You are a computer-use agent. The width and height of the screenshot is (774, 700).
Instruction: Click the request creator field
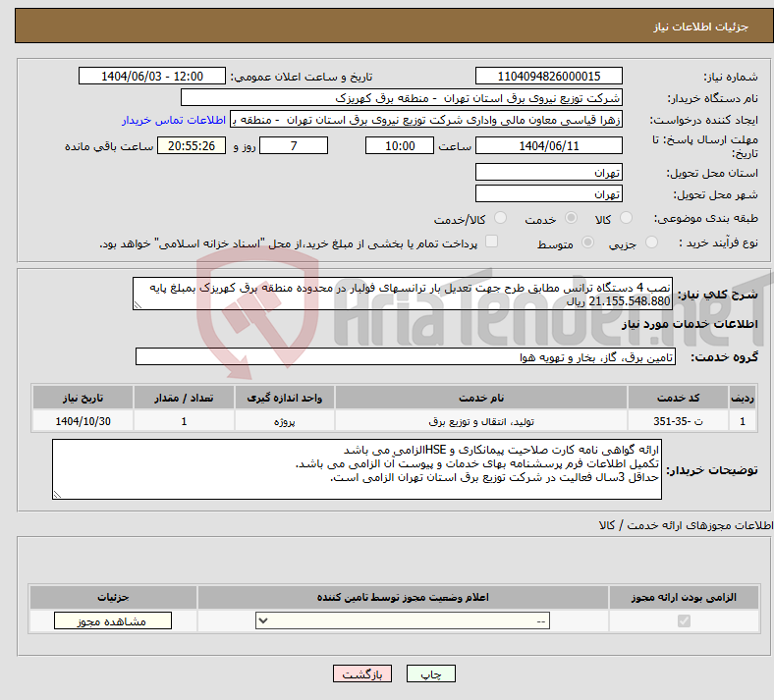(426, 120)
